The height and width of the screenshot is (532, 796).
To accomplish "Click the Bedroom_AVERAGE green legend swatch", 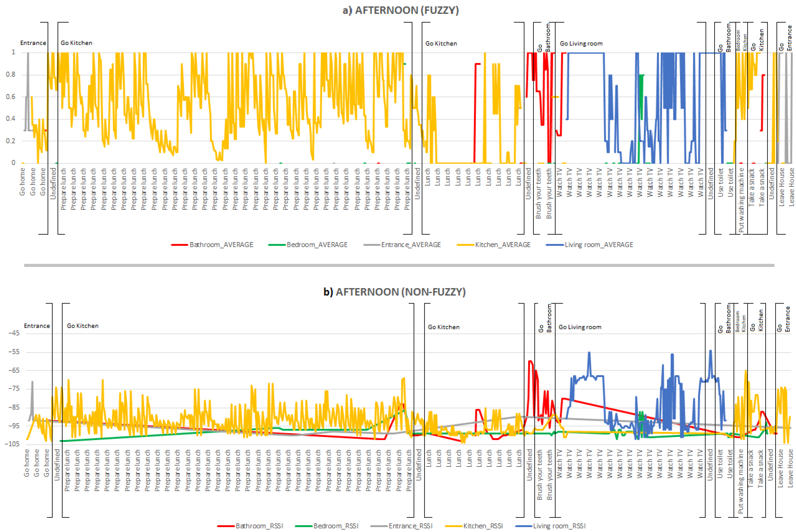I will point(277,245).
